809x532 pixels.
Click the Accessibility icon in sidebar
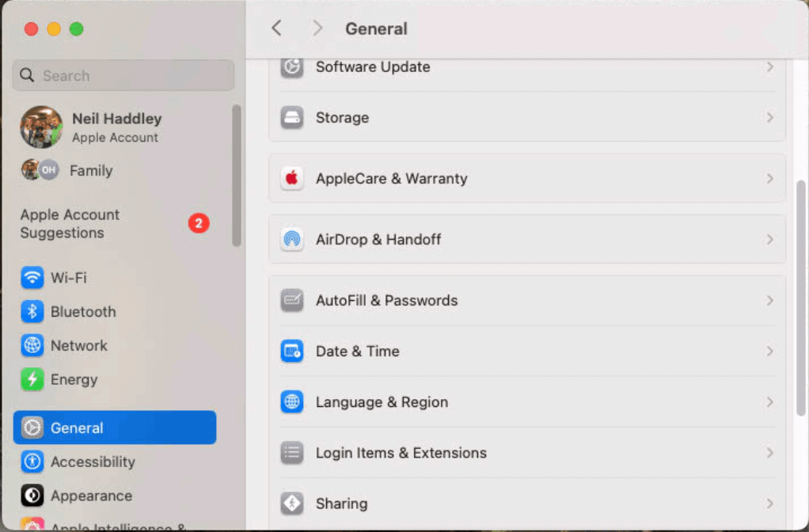[32, 462]
